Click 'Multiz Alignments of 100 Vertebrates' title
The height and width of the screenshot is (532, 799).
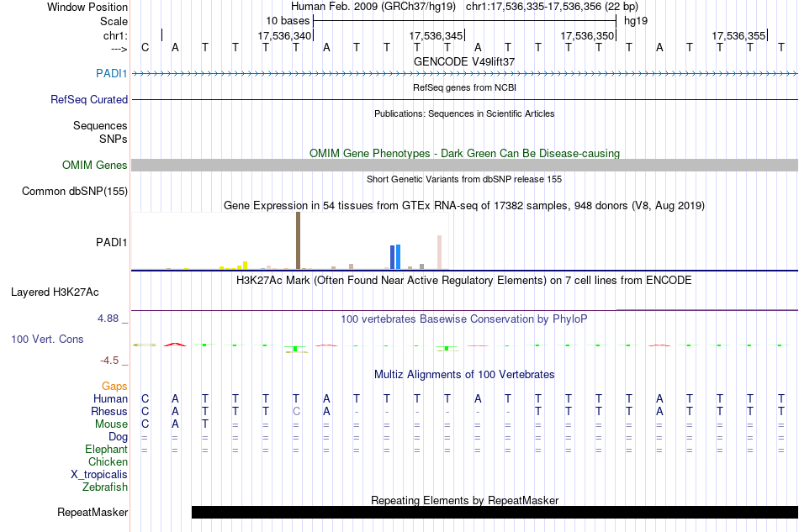[464, 374]
